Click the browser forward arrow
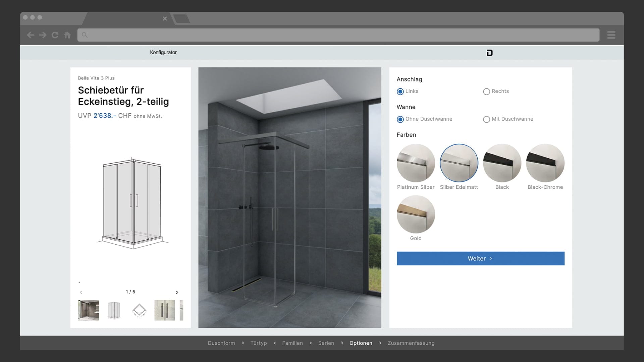Viewport: 644px width, 362px height. coord(43,35)
